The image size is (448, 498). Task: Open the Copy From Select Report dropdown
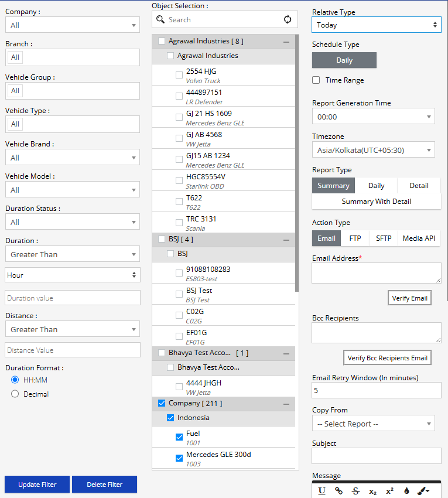click(x=374, y=424)
